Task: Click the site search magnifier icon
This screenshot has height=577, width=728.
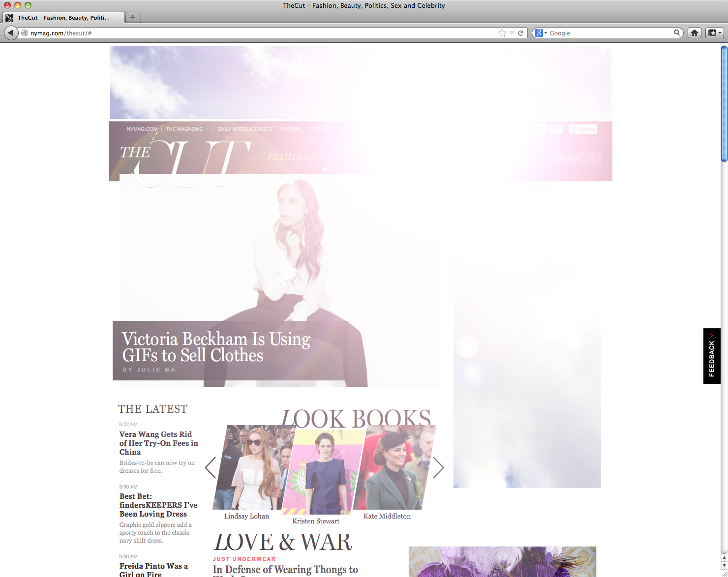Action: [x=592, y=157]
